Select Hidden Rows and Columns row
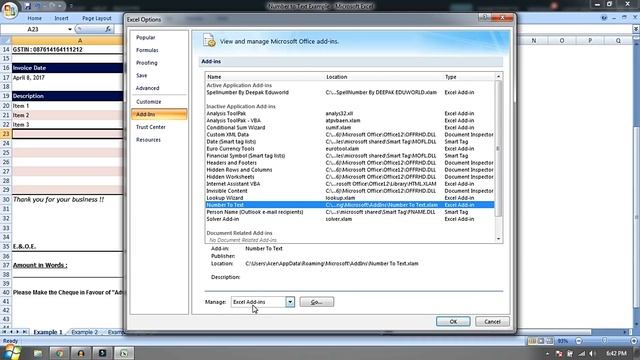Viewport: 640px width, 360px height. point(350,170)
